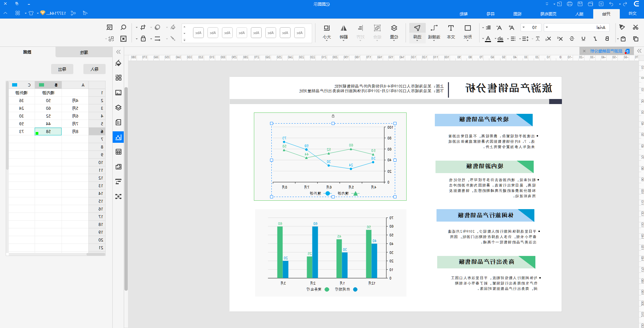Open the Size (大小) tool
644x328 pixels.
[327, 32]
